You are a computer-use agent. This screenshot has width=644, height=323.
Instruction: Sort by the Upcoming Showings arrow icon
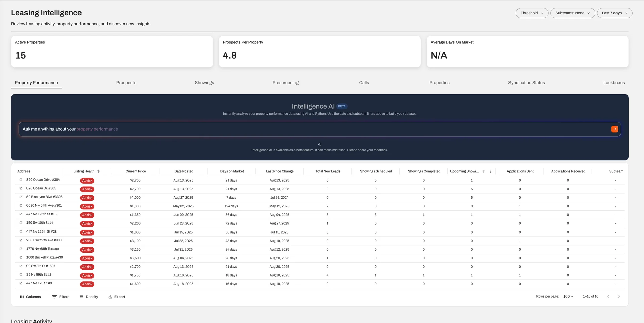(x=483, y=171)
